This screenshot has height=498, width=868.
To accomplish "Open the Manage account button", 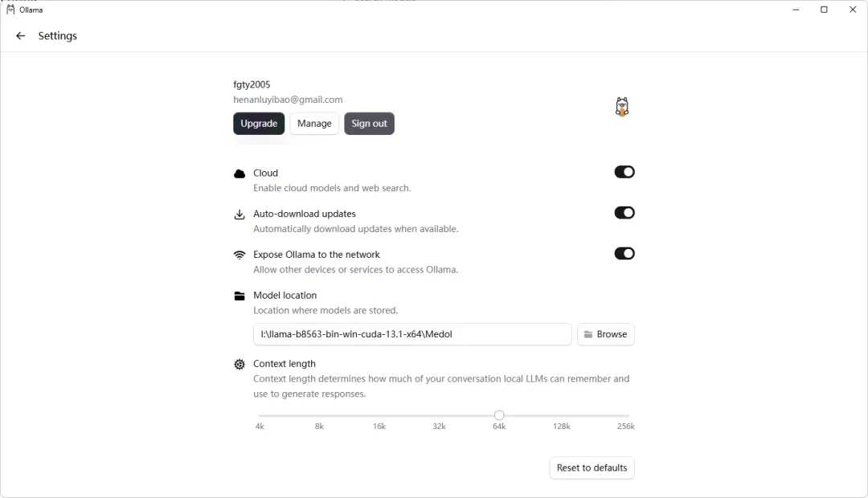I will (x=314, y=124).
